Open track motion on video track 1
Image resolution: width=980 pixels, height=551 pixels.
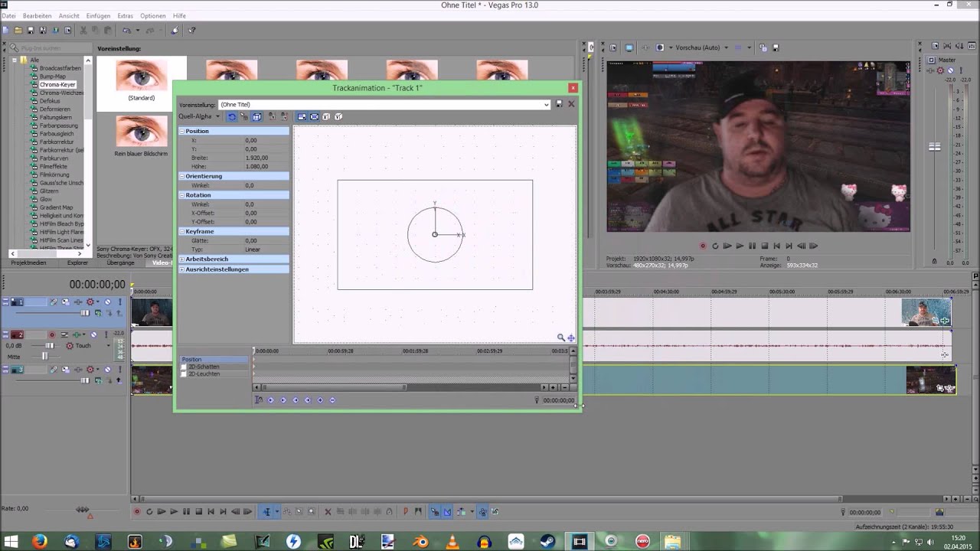click(x=66, y=302)
